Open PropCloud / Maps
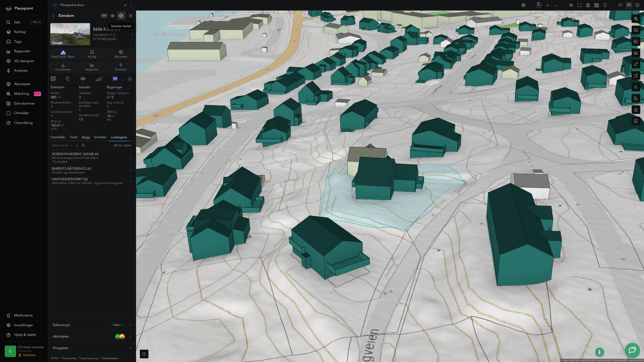The width and height of the screenshot is (644, 362). coord(63,54)
